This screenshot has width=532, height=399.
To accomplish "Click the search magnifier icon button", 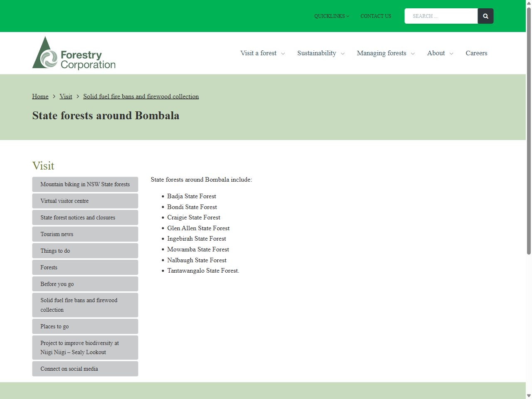I will (485, 16).
